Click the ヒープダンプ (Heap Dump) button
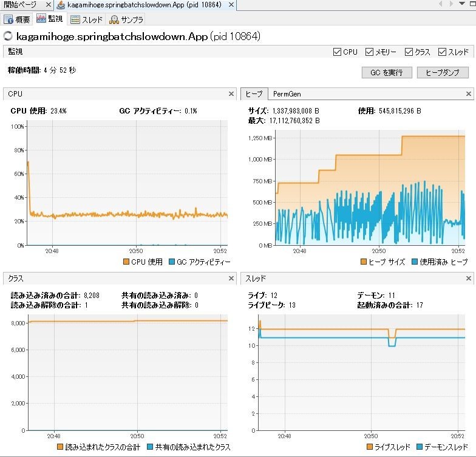476x457 pixels. pyautogui.click(x=443, y=73)
